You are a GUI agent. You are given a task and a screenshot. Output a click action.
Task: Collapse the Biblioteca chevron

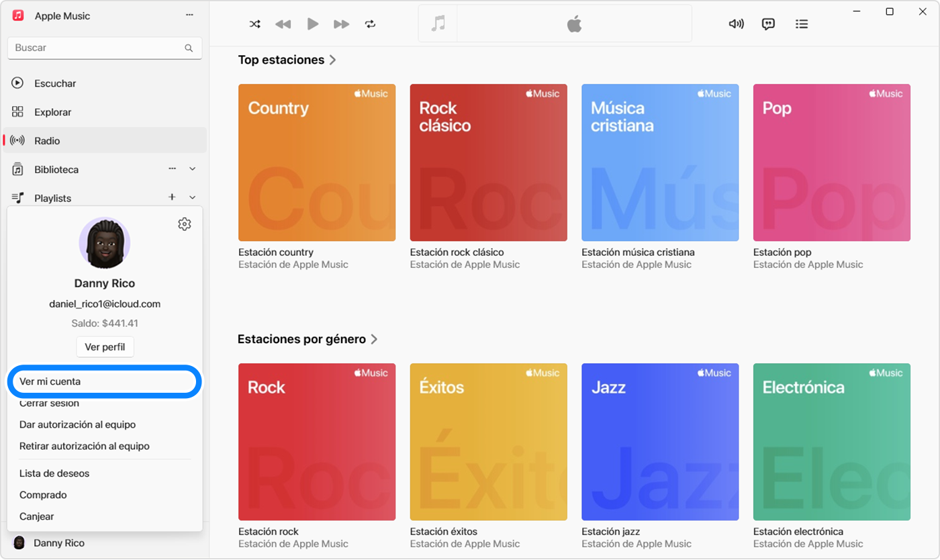pyautogui.click(x=193, y=169)
